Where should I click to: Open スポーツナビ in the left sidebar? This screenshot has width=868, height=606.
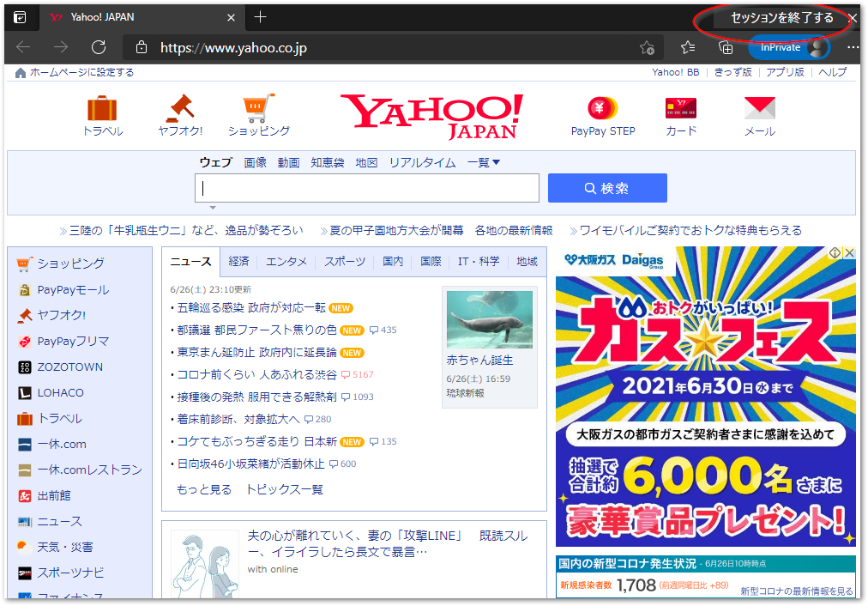[x=70, y=573]
